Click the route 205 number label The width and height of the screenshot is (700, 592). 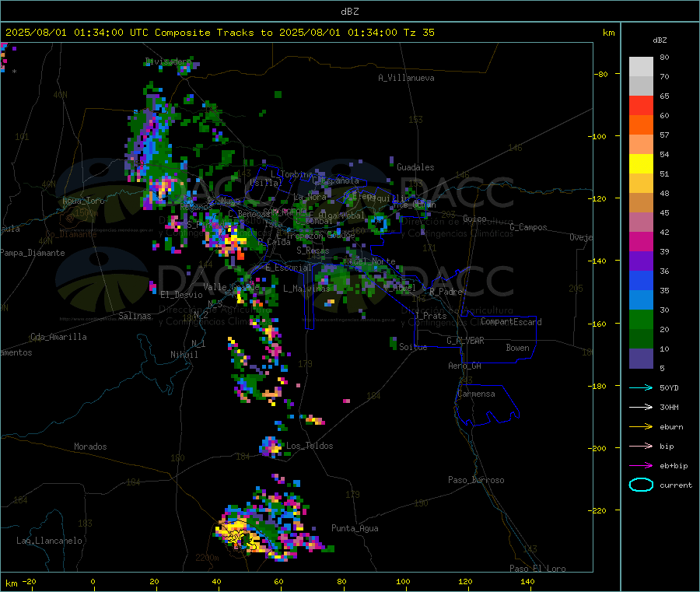point(576,289)
